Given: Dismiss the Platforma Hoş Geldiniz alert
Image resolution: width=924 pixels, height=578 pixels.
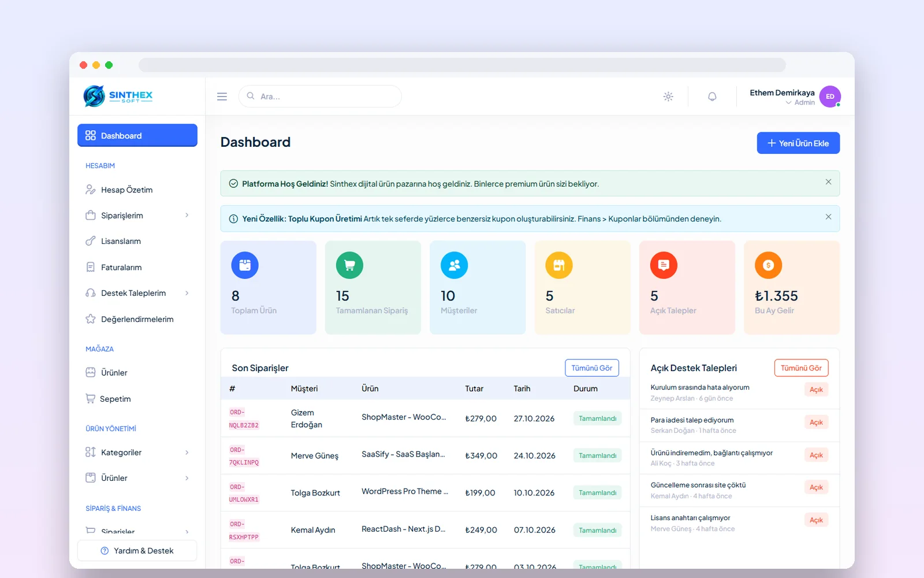Looking at the screenshot, I should [828, 182].
